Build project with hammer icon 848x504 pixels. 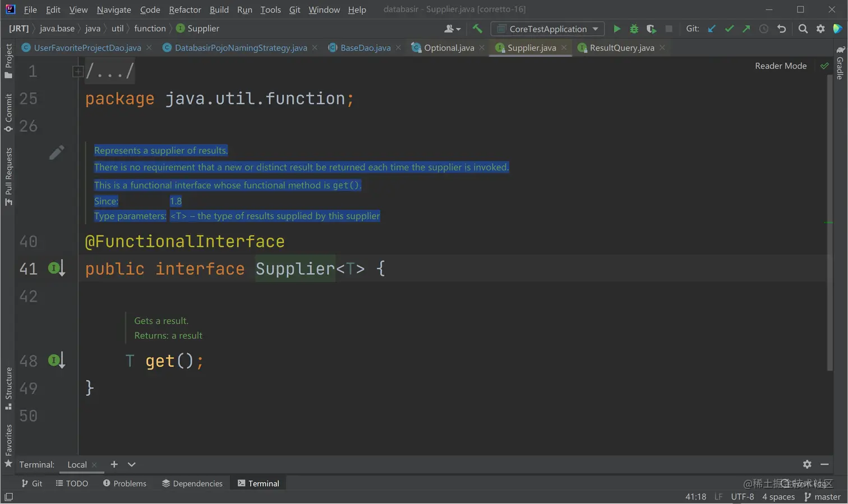pyautogui.click(x=477, y=29)
